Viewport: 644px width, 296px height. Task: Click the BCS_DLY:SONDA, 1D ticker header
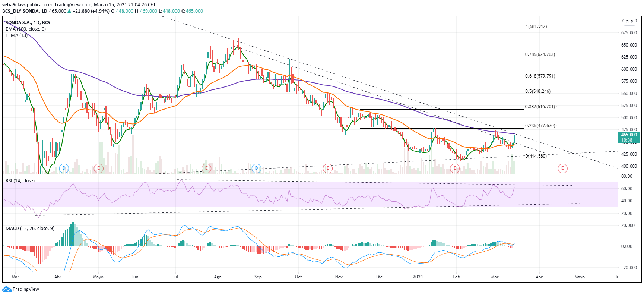coord(25,11)
